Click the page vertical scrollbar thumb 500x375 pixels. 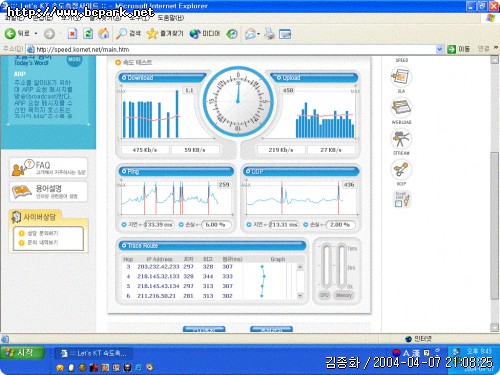[495, 226]
